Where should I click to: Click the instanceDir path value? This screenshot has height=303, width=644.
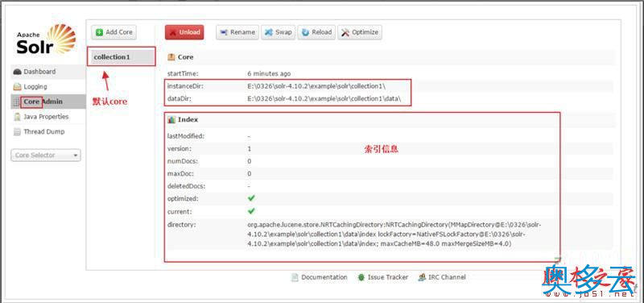pos(316,86)
